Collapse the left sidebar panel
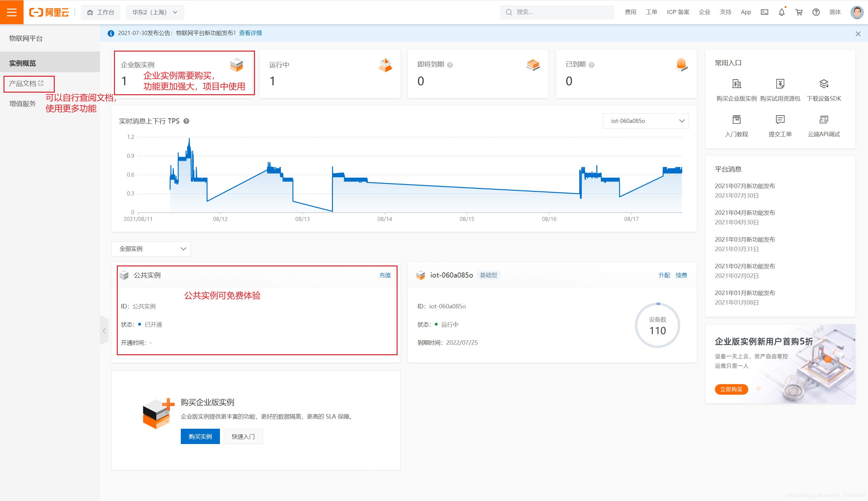The image size is (868, 501). [104, 331]
